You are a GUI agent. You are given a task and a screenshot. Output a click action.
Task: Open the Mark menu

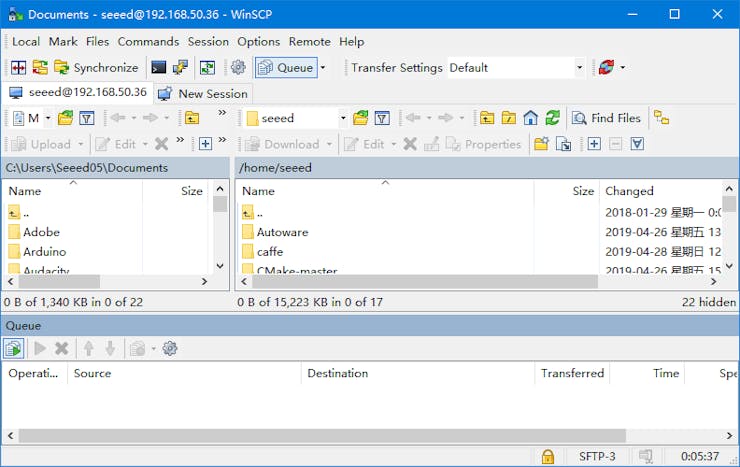click(63, 42)
